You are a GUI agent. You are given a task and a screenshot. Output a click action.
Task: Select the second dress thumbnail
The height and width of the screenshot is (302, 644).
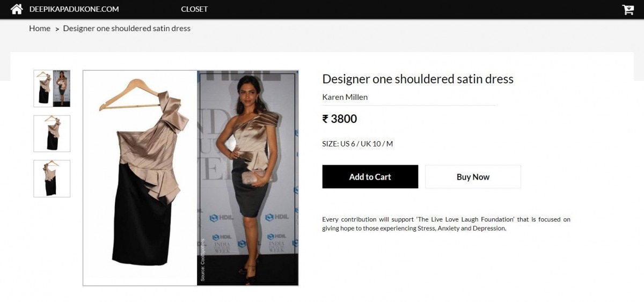[52, 134]
